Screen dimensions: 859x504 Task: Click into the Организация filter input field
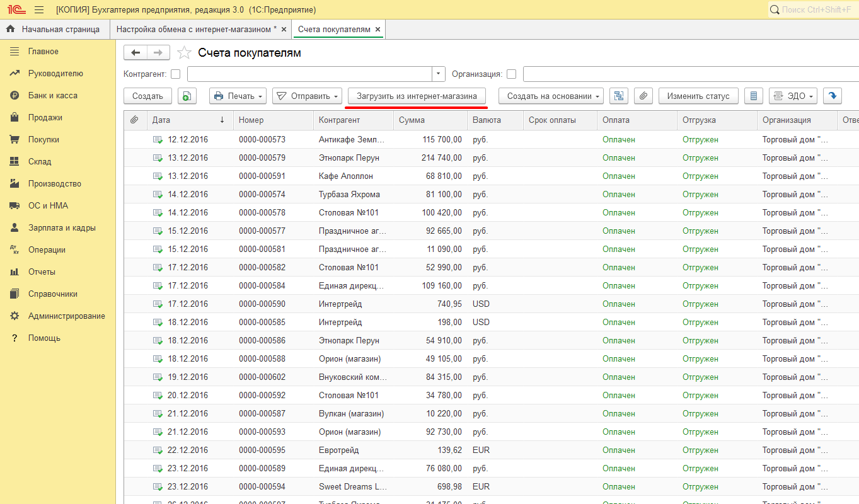point(691,74)
